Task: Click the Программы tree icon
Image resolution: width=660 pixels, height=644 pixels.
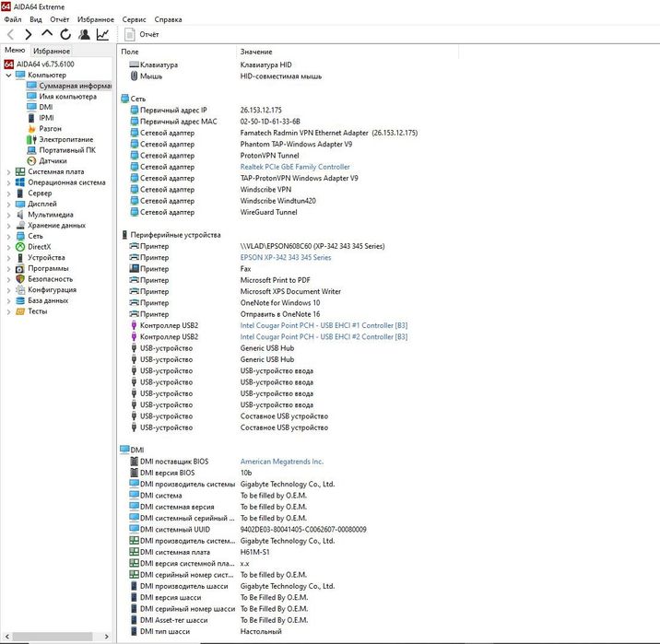Action: (20, 268)
